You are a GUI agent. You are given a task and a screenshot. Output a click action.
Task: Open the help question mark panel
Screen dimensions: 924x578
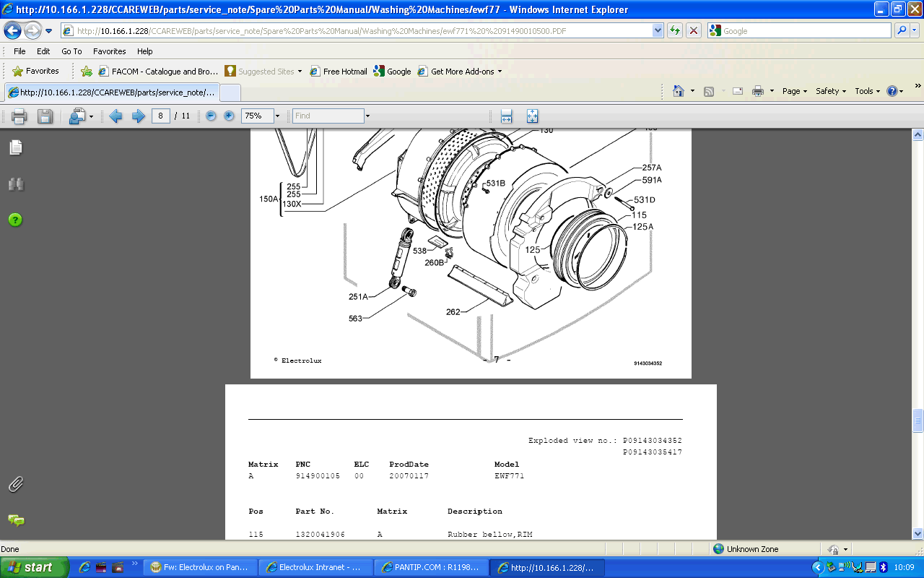(x=15, y=220)
